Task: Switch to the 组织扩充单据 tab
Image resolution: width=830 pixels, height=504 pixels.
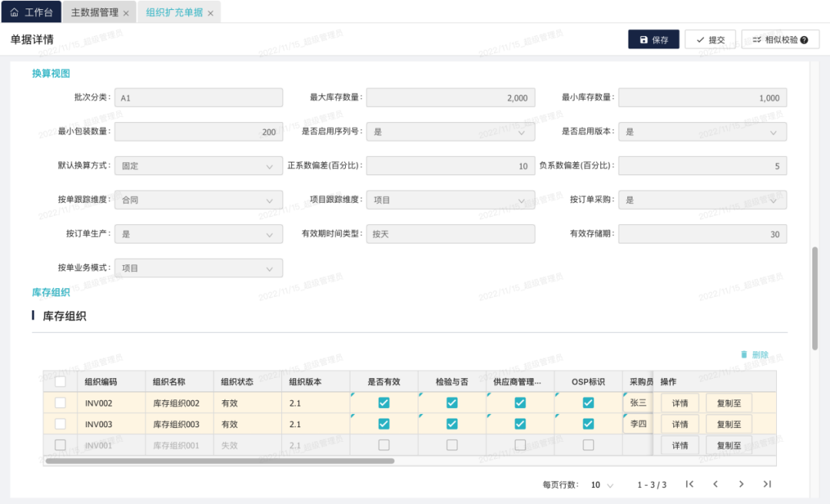Action: [174, 12]
